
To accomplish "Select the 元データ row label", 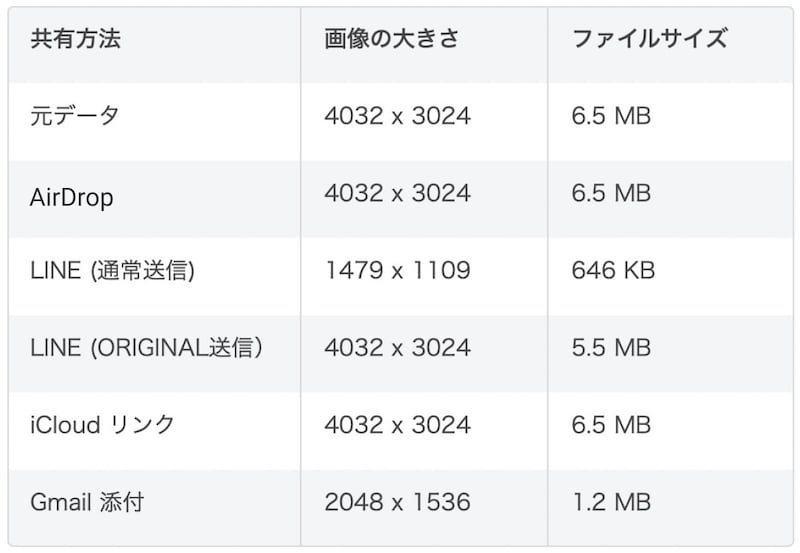I will click(x=75, y=116).
